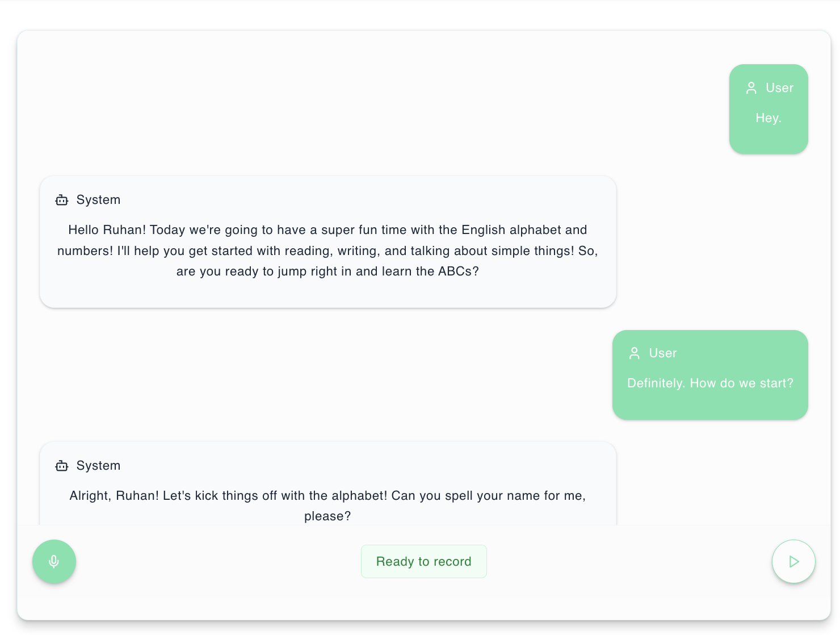
Task: Click the robot icon on the first System message
Action: [x=61, y=200]
